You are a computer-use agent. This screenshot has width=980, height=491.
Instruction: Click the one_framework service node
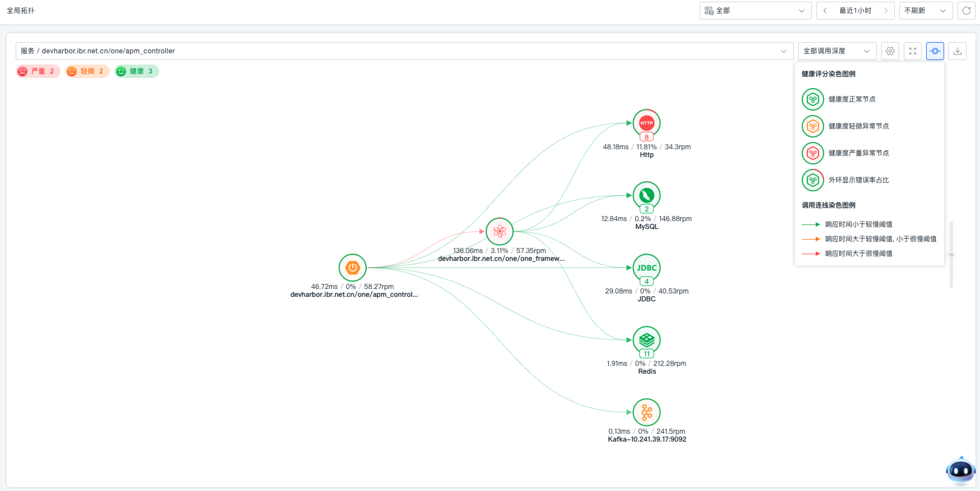(500, 231)
